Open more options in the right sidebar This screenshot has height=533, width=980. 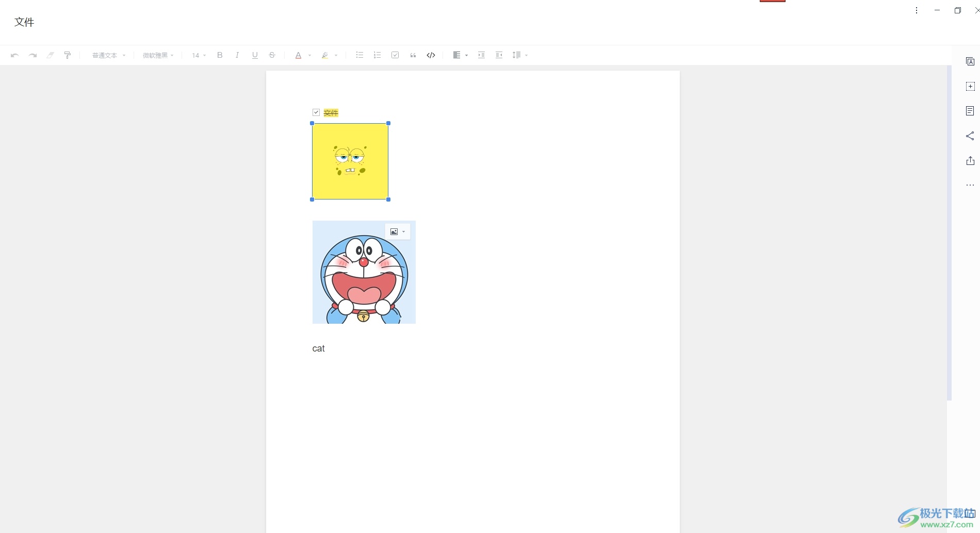point(970,185)
